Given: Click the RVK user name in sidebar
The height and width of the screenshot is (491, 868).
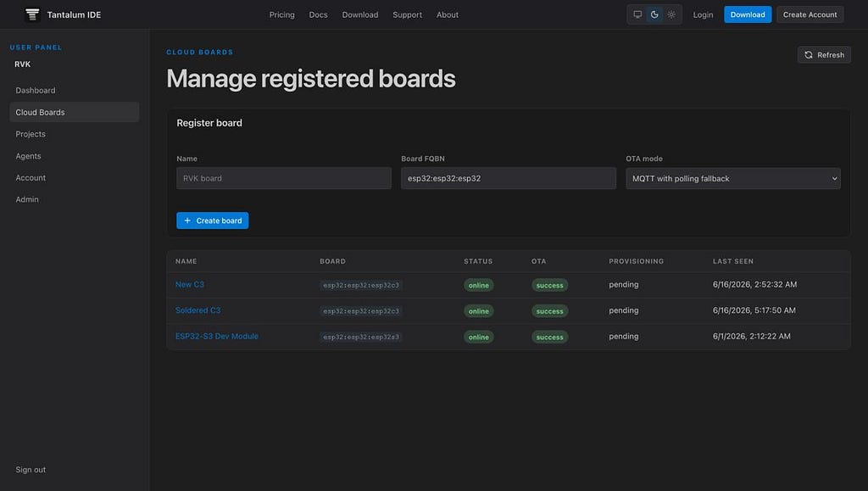Looking at the screenshot, I should point(23,64).
